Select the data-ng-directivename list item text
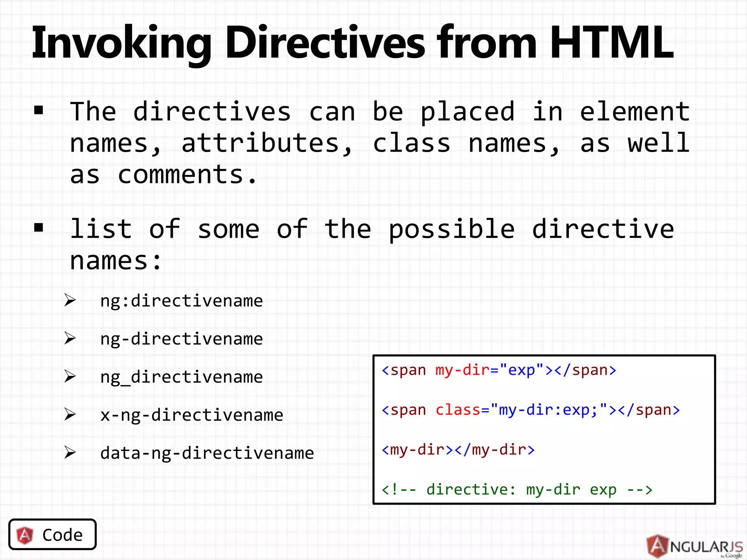Viewport: 747px width, 560px height. (x=207, y=453)
